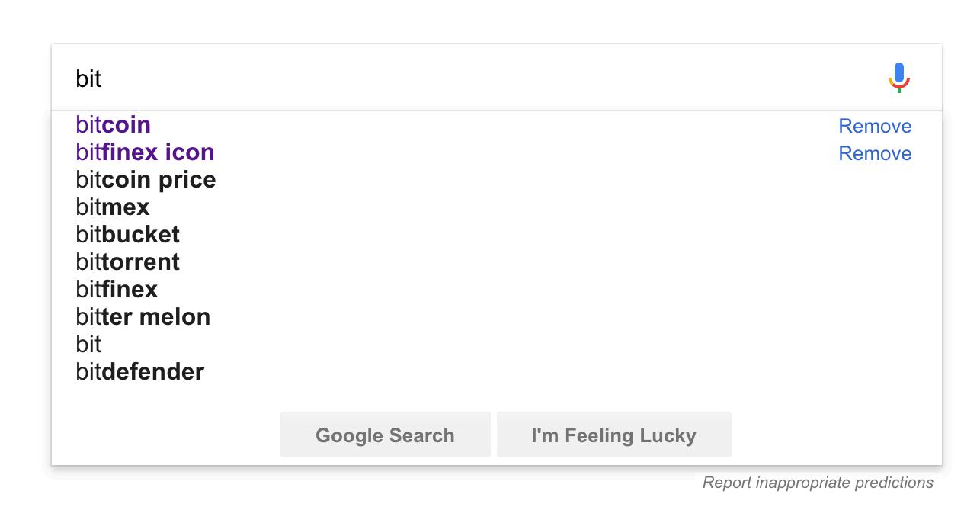Viewport: 980px width, 523px height.
Task: Select the plain 'bit' suggestion in list
Action: click(x=88, y=345)
